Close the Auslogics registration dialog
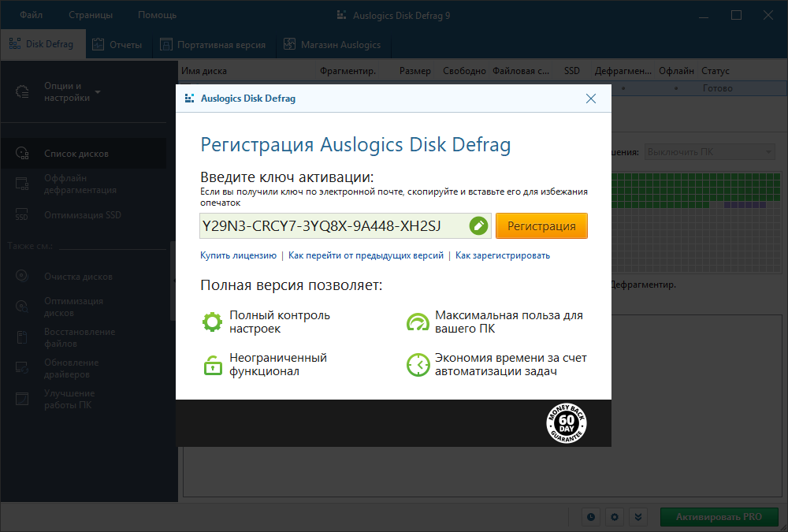Image resolution: width=788 pixels, height=532 pixels. 591,99
